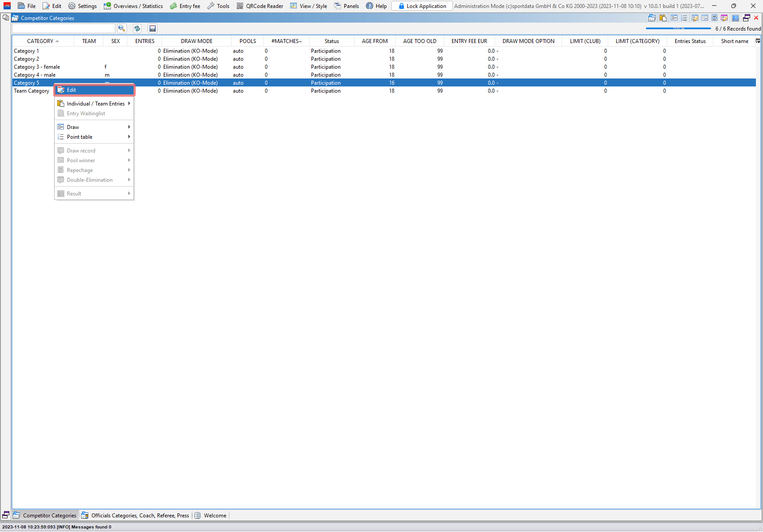Click the red X close-panel icon
This screenshot has height=532, width=763.
756,18
